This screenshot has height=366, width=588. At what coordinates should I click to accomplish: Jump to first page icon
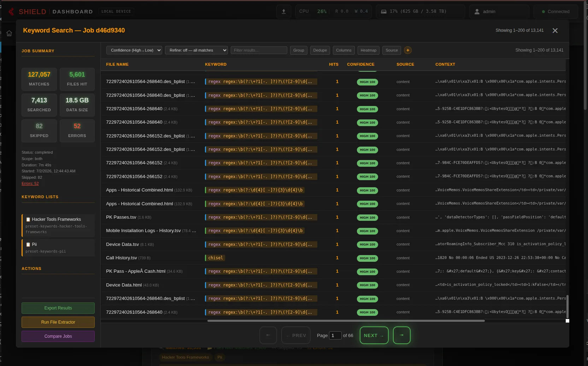pyautogui.click(x=268, y=335)
